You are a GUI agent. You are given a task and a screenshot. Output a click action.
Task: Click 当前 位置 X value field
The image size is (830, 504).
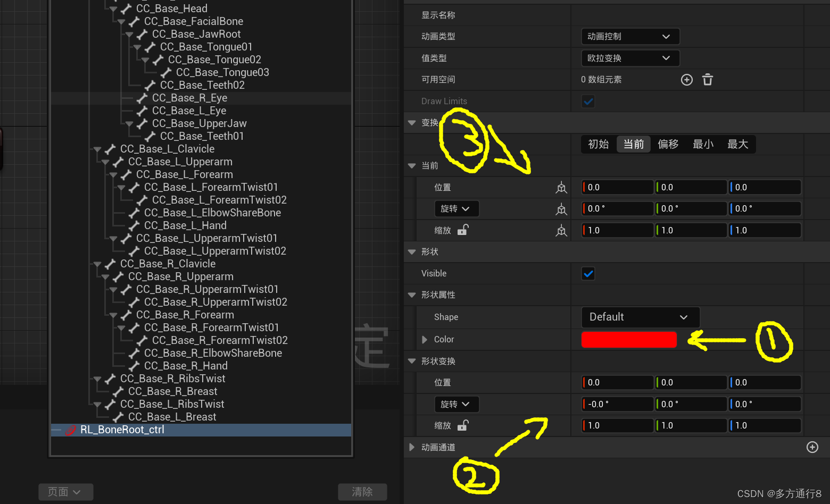(617, 187)
